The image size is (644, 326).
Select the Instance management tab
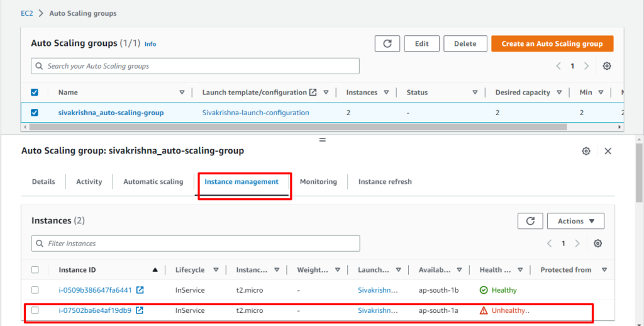pyautogui.click(x=241, y=182)
